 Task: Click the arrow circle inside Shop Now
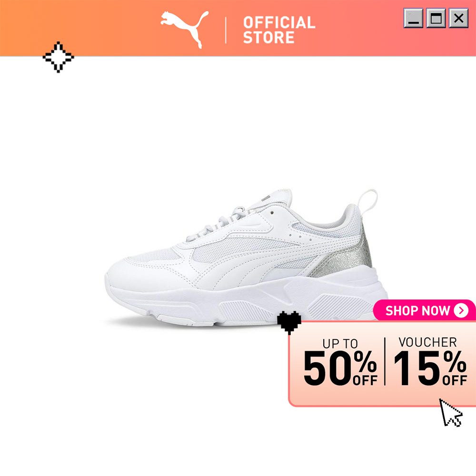point(461,310)
